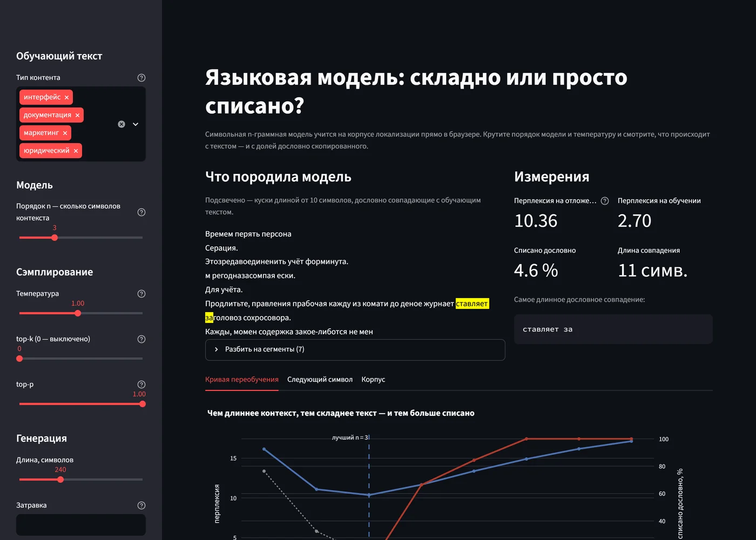Click the Порядок n slider handle

(x=55, y=238)
